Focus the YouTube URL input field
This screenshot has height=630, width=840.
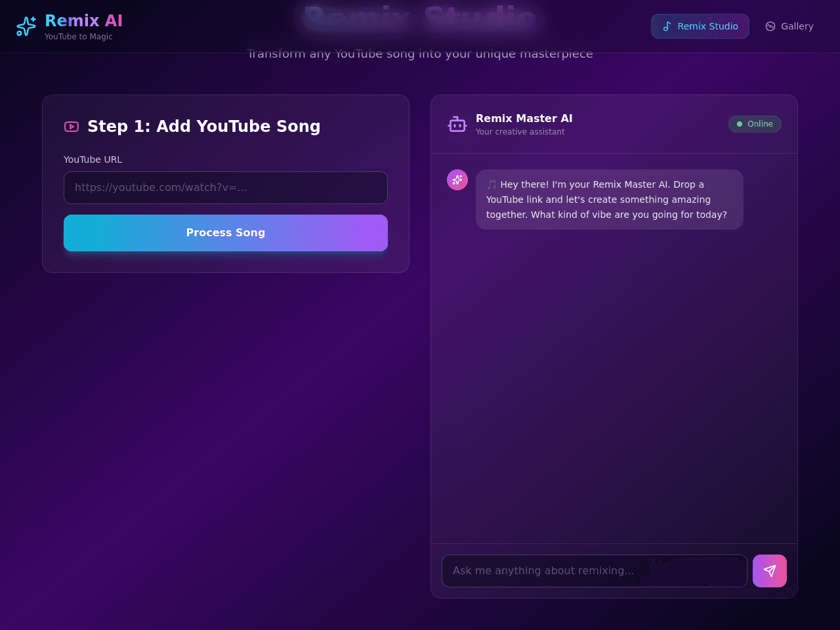(x=226, y=188)
